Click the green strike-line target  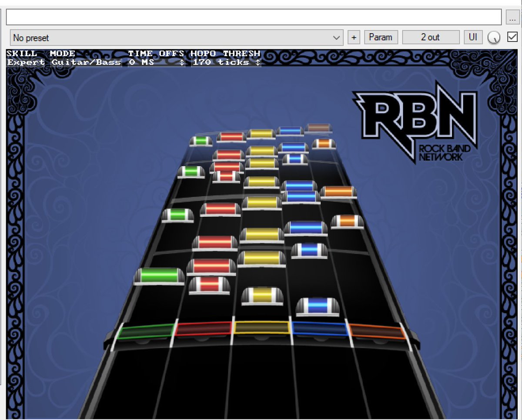pyautogui.click(x=146, y=332)
